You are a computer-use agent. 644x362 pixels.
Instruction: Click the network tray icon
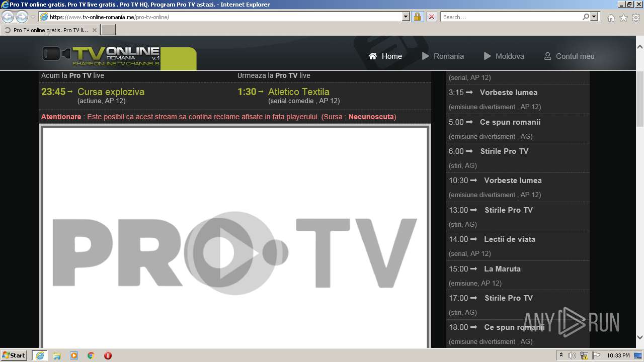point(584,355)
